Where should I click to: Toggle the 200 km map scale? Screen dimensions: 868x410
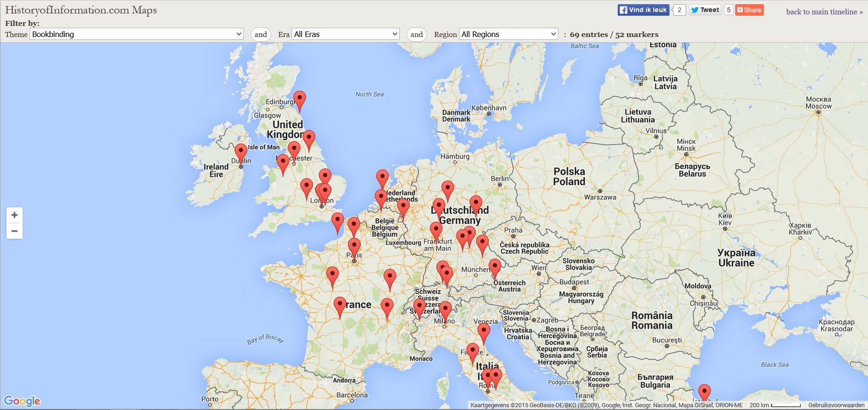775,405
